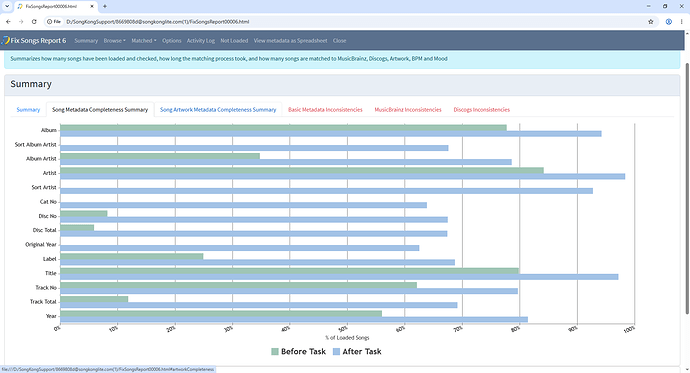Expand the Browse dropdown menu
Viewport: 690px width, 373px height.
[x=114, y=40]
